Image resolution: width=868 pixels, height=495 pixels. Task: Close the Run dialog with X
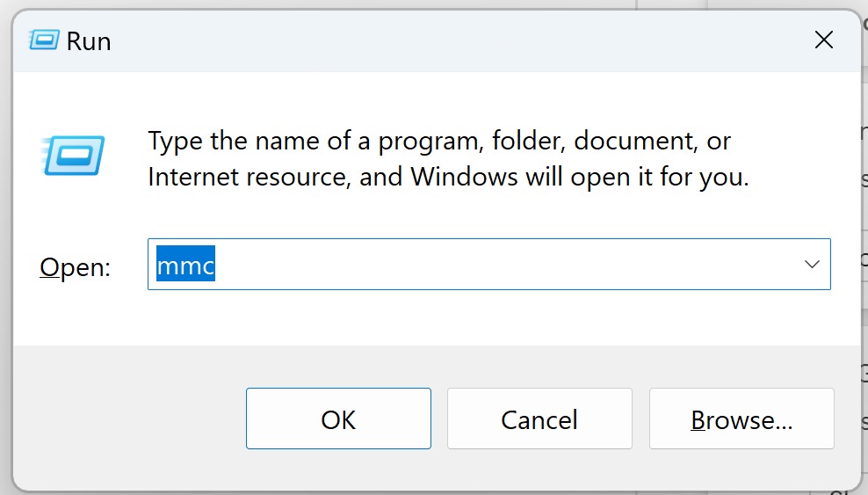(x=824, y=40)
